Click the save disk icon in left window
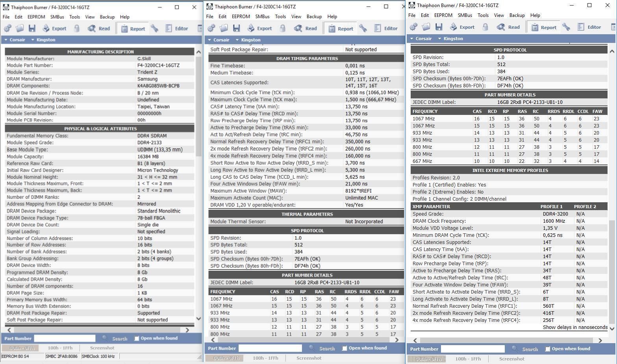This screenshot has width=617, height=364. pos(32,28)
